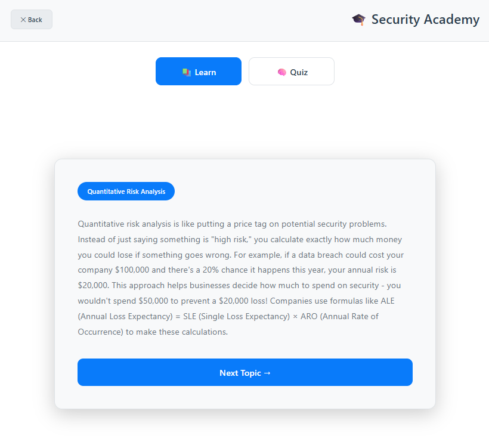The image size is (489, 448).
Task: Click the graduation cap logo icon
Action: point(358,20)
